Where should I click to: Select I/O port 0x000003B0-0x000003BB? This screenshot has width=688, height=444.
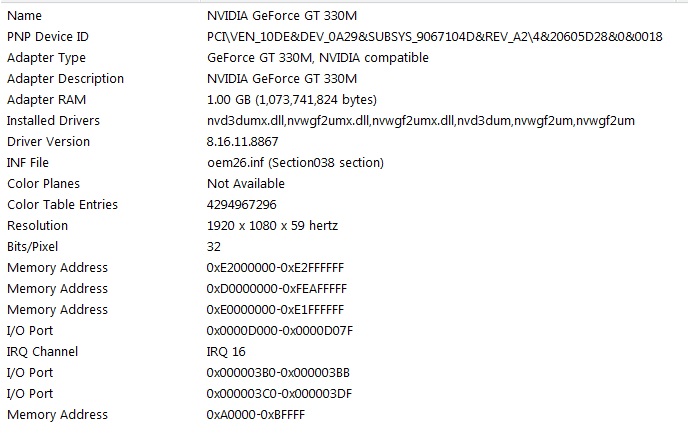pos(278,373)
